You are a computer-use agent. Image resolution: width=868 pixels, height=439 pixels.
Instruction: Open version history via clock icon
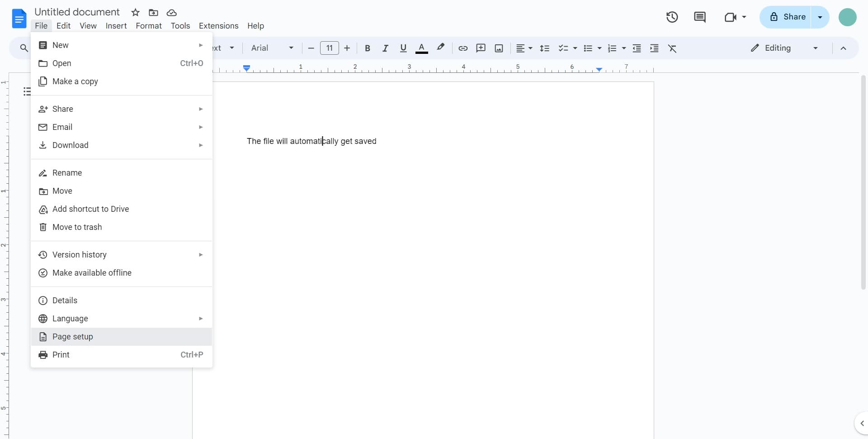(672, 17)
